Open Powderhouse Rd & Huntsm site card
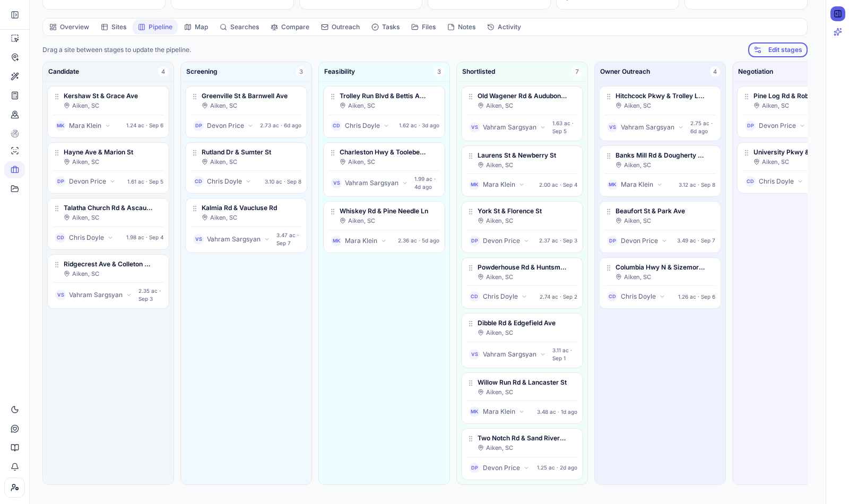The image size is (849, 504). click(522, 267)
